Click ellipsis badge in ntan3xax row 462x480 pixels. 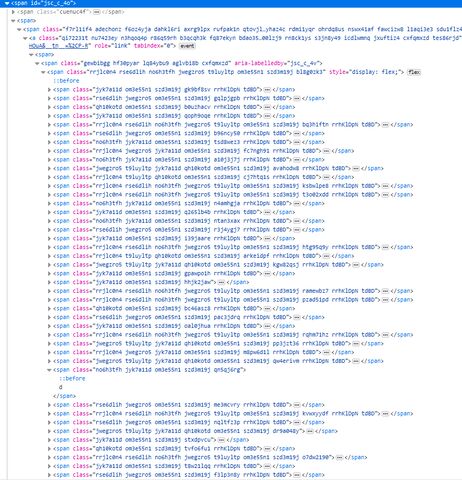pyautogui.click(x=296, y=221)
